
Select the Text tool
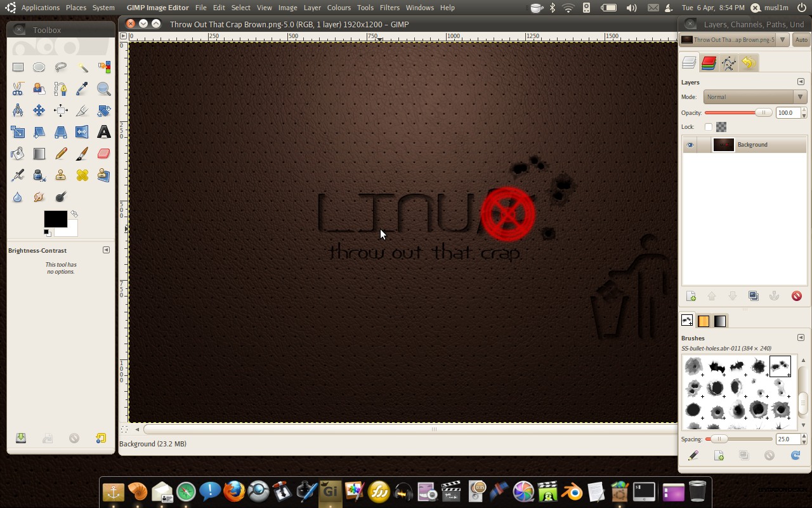(104, 132)
